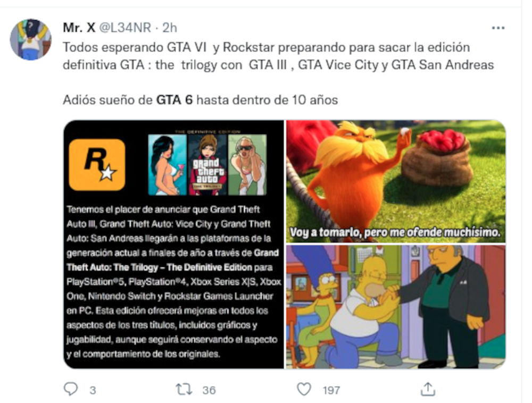Click the Rockstar Games logo in image

[97, 165]
